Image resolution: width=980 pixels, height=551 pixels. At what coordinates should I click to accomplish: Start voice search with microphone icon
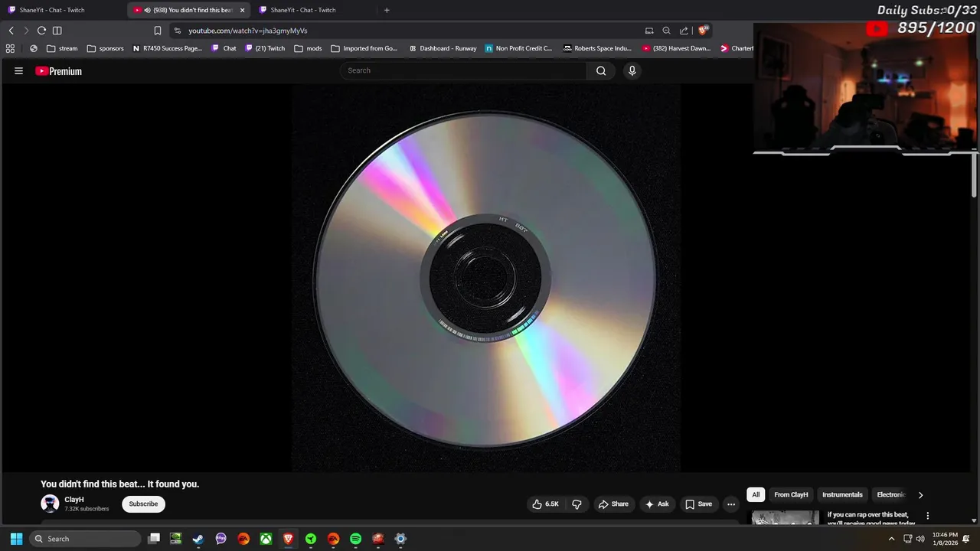point(632,70)
